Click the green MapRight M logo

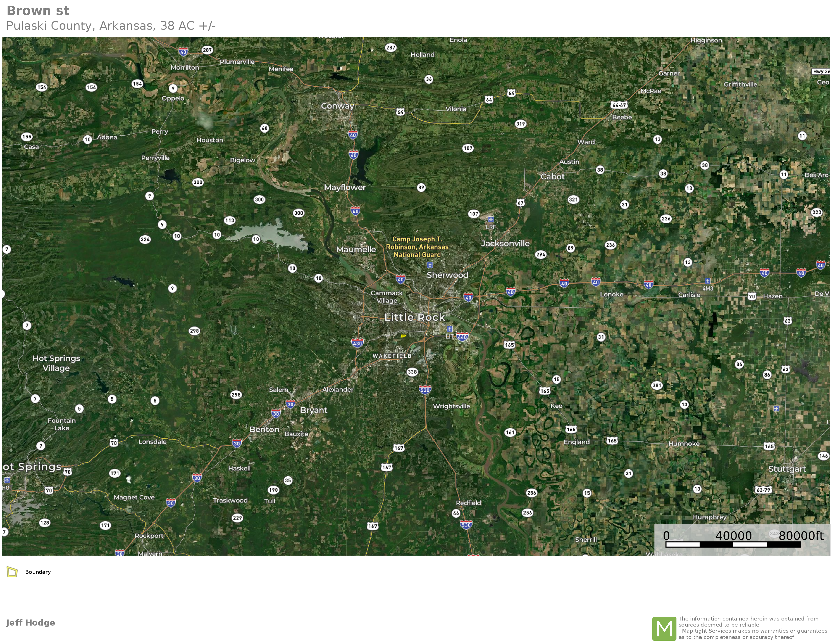click(664, 628)
